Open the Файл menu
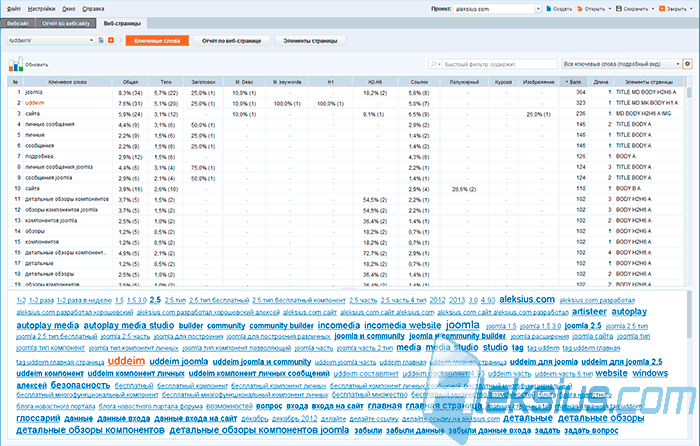 (x=14, y=8)
